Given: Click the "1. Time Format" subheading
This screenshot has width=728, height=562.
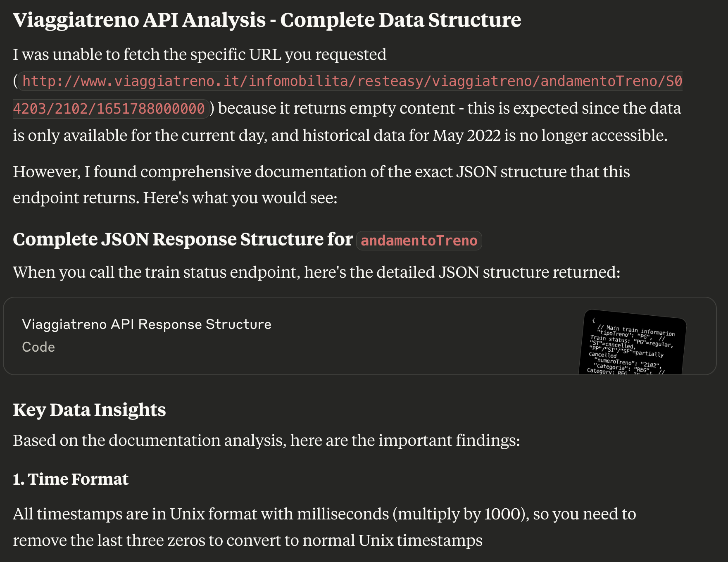Looking at the screenshot, I should (71, 479).
